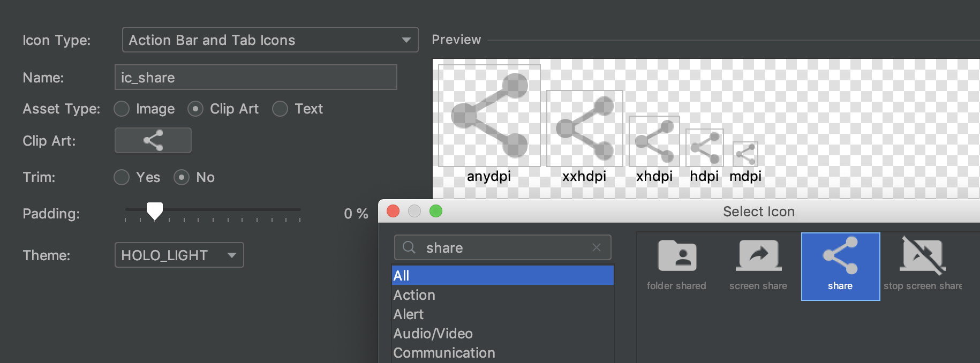Screen dimensions: 980x363
Task: Select the Action category
Action: (503, 295)
